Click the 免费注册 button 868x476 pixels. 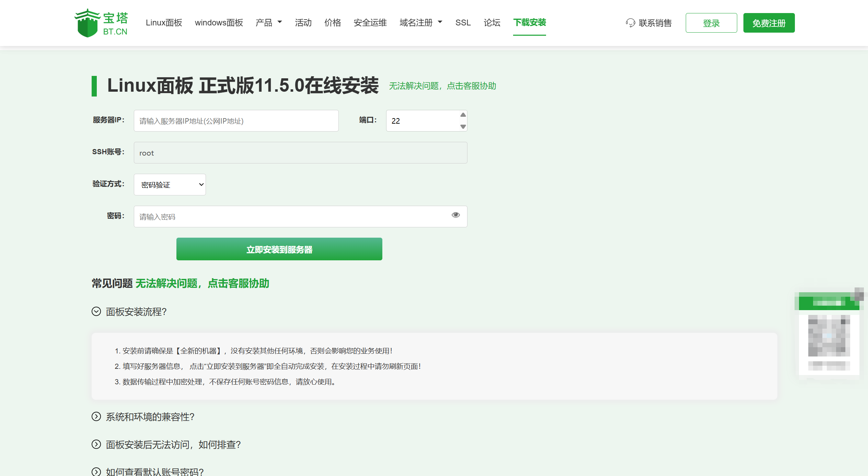coord(769,23)
